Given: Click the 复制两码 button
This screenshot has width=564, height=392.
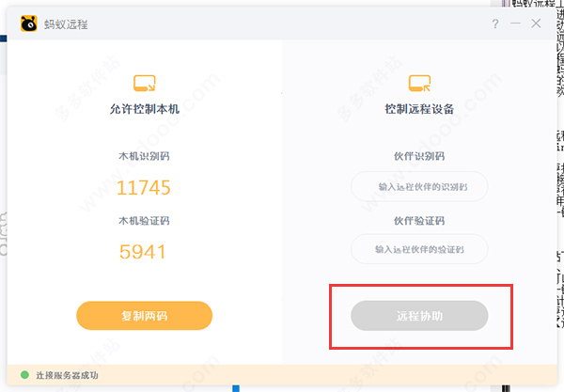Looking at the screenshot, I should [x=144, y=316].
